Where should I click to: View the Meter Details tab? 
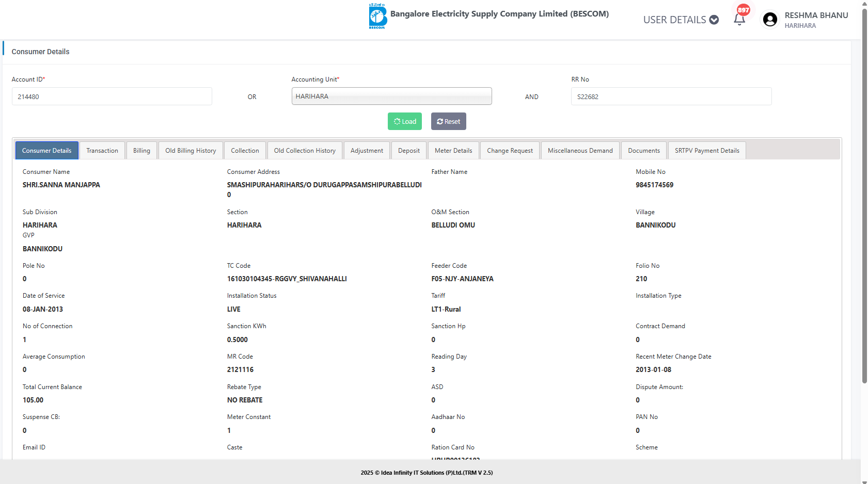coord(453,151)
